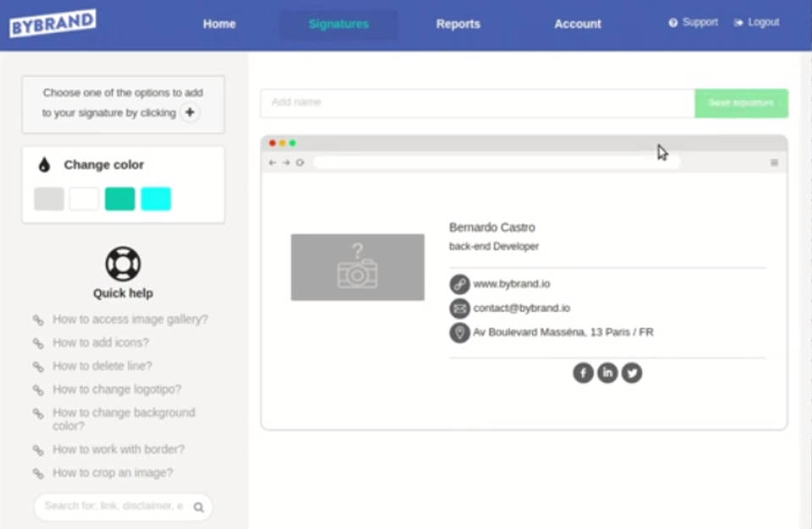Go to the Reports tab

pos(458,24)
